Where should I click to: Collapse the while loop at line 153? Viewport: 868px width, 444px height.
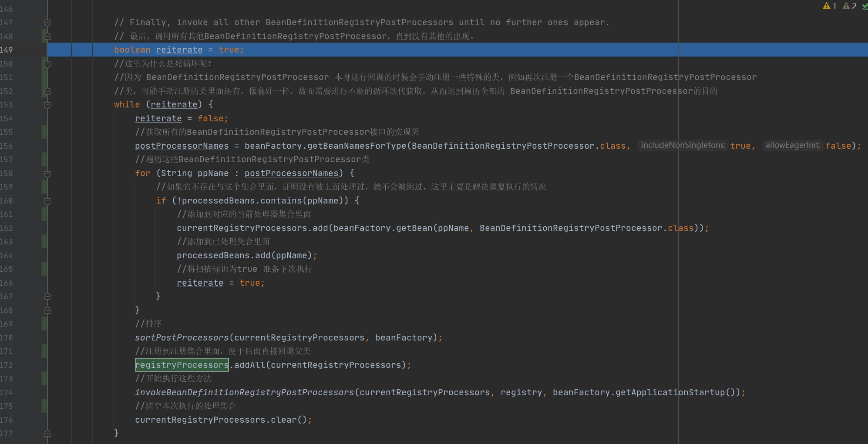point(47,105)
